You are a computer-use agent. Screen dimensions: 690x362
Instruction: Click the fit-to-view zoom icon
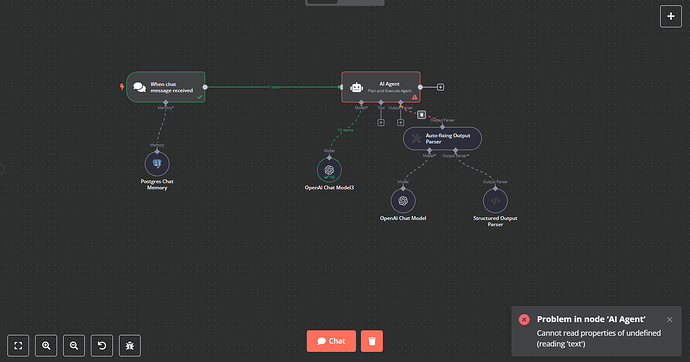[x=18, y=345]
